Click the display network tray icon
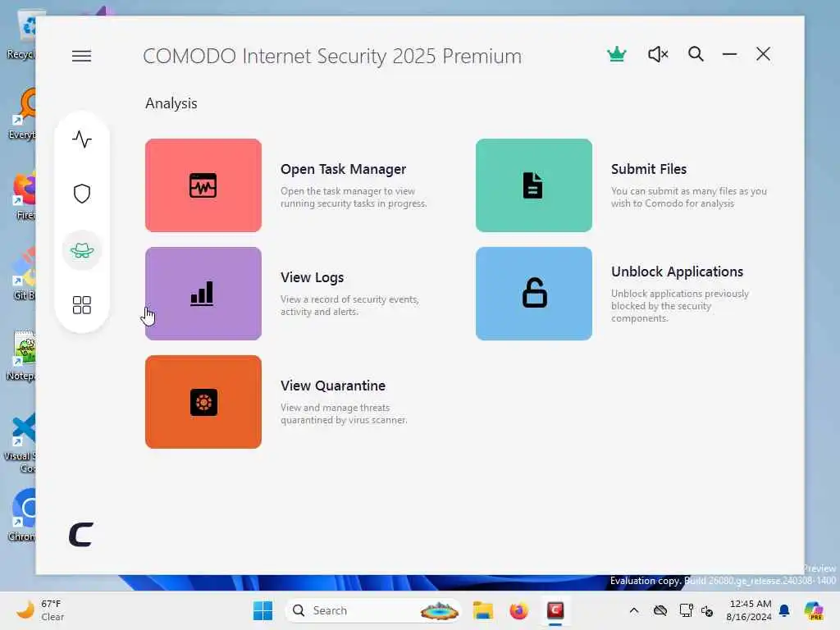Screen dimensions: 840x630 coord(686,610)
